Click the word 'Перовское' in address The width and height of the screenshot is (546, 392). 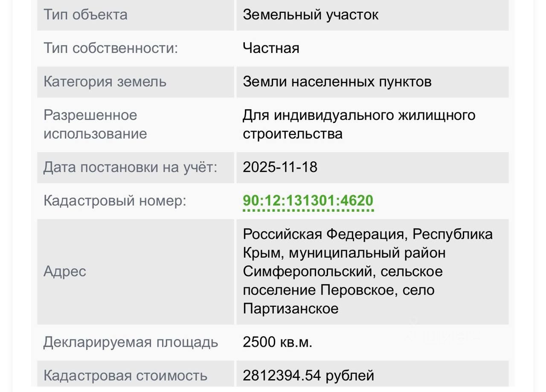pyautogui.click(x=357, y=290)
